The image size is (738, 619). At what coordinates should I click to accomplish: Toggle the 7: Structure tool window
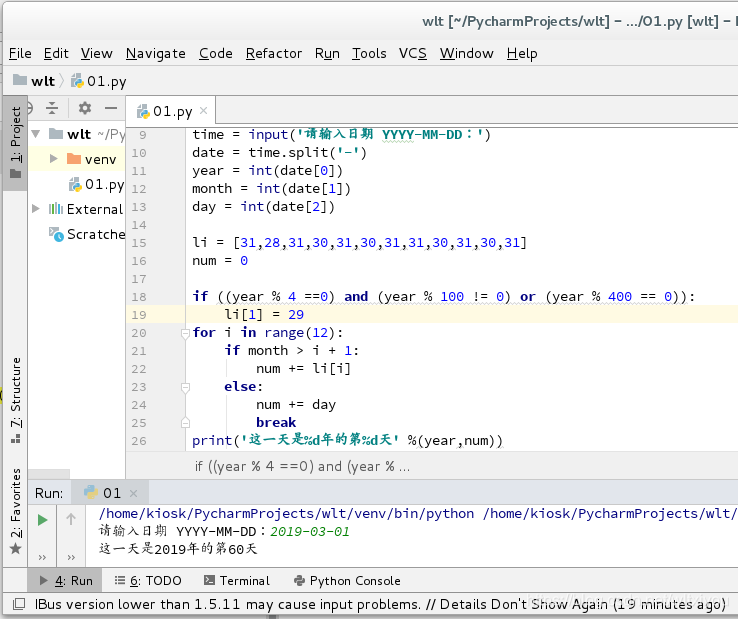(16, 400)
